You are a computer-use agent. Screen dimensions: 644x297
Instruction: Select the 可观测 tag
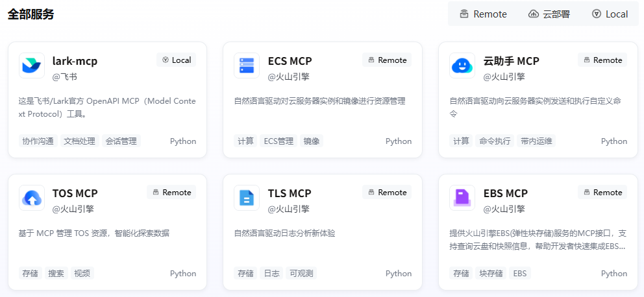pos(301,273)
